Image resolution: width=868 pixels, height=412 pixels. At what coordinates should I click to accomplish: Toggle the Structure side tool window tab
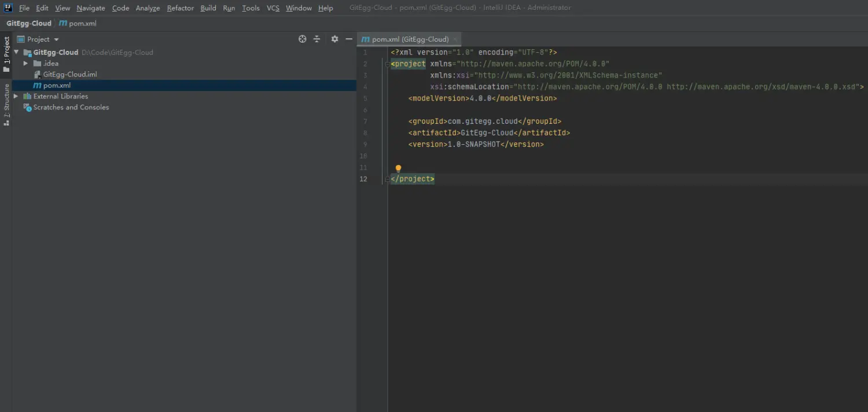pos(6,104)
